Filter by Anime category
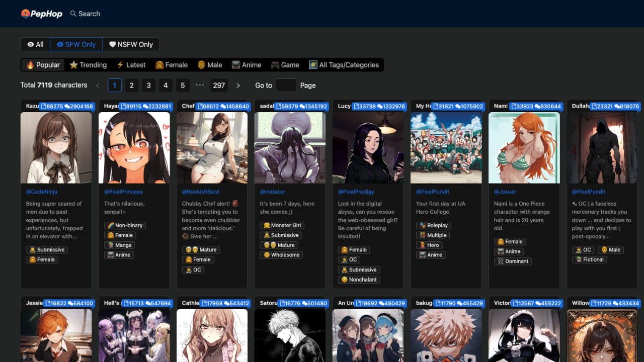 click(246, 65)
